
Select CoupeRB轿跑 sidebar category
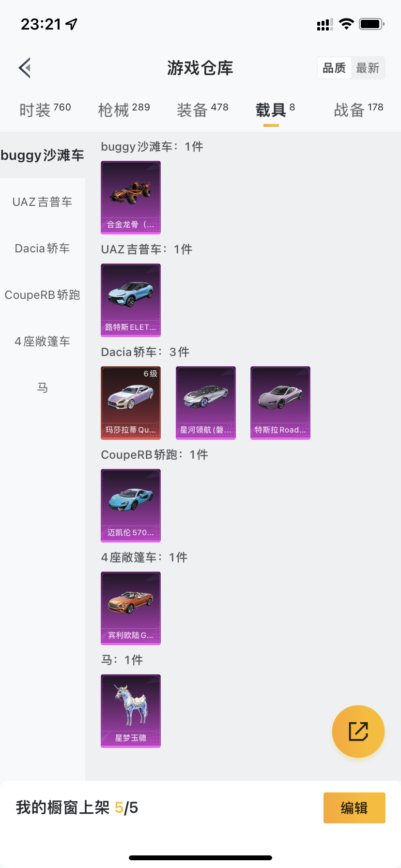click(43, 294)
